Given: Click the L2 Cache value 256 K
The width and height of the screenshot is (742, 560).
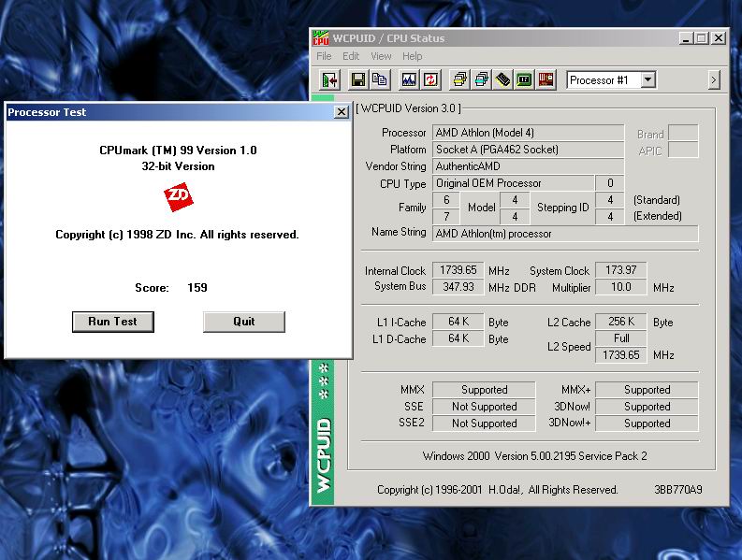Looking at the screenshot, I should [x=621, y=322].
